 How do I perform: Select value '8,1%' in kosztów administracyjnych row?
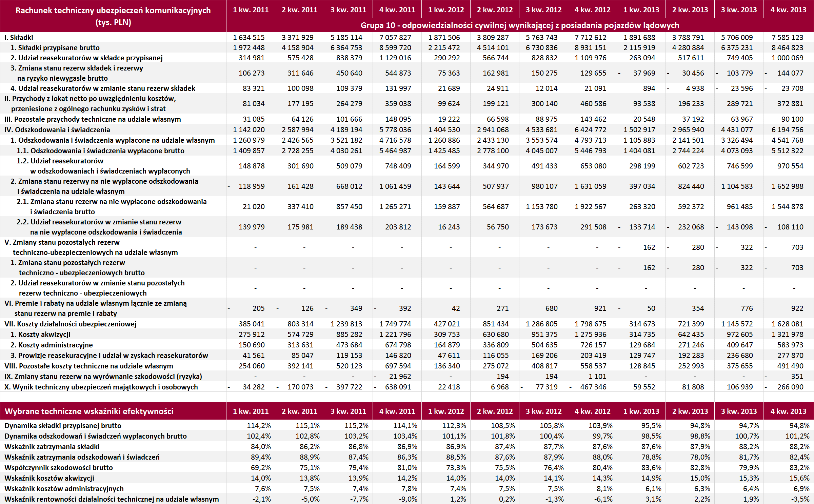(x=604, y=489)
